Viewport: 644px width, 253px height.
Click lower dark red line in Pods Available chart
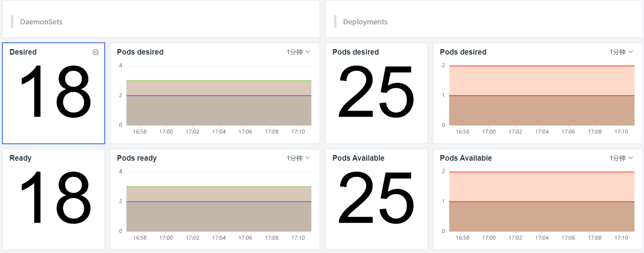pos(541,202)
